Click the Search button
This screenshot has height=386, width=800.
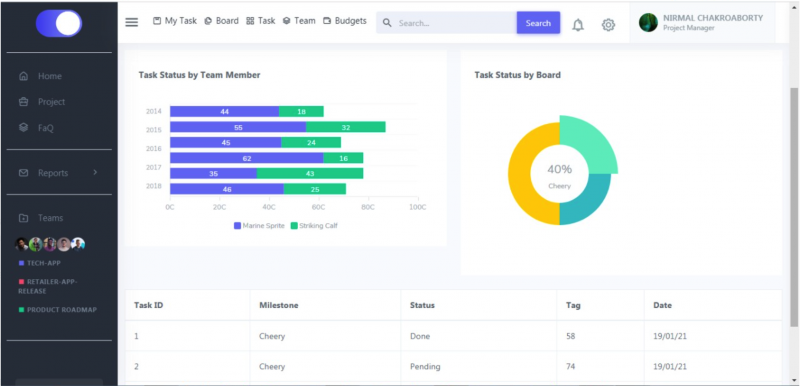click(538, 23)
